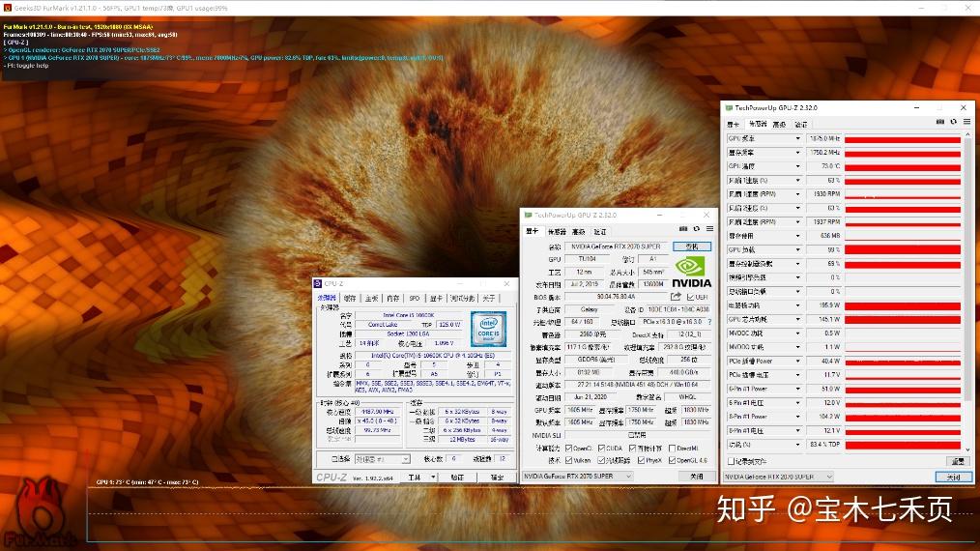Open the hamburger menu in GPU-Z sensors window
The height and width of the screenshot is (551, 980).
point(966,122)
